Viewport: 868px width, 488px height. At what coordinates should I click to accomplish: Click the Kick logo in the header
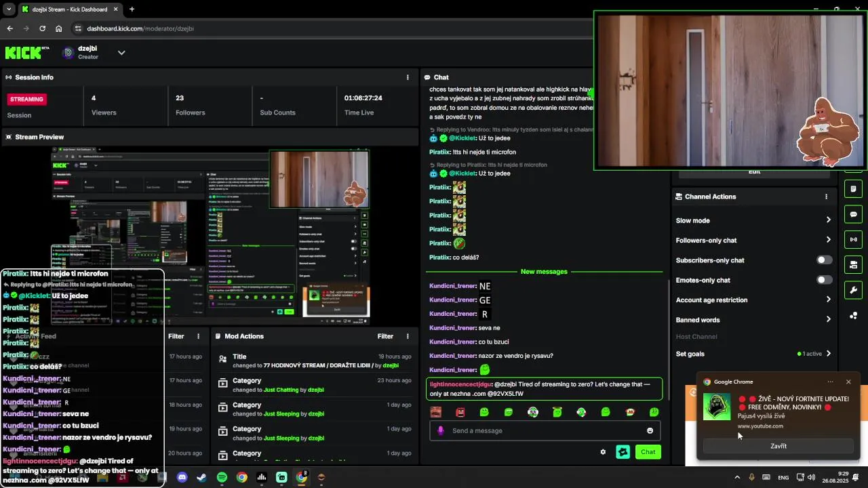pos(27,53)
